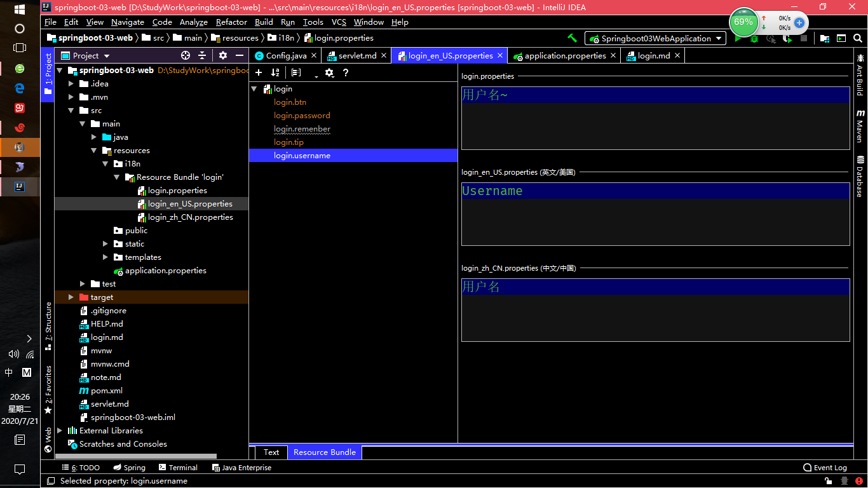This screenshot has width=868, height=488.
Task: Select the login.password key
Action: [302, 116]
